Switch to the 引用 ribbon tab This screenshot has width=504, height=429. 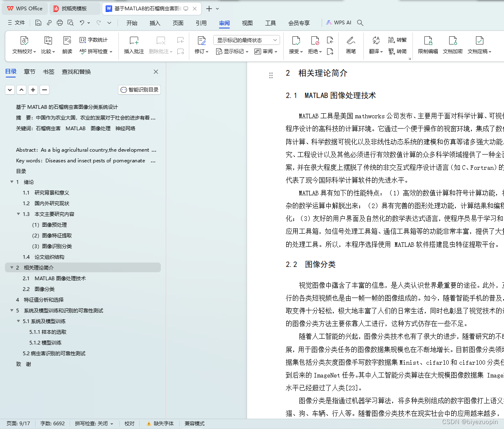201,23
